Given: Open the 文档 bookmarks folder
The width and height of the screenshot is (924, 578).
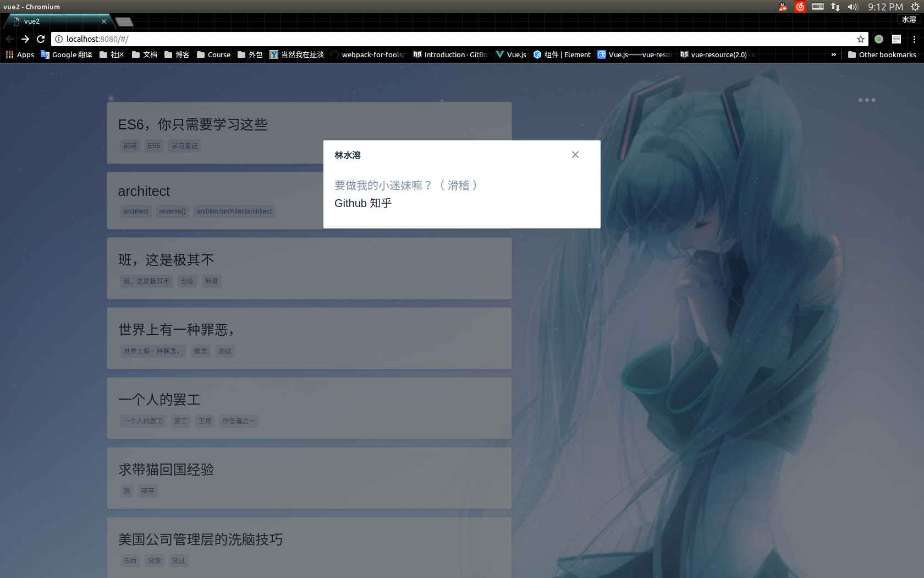Looking at the screenshot, I should [145, 54].
